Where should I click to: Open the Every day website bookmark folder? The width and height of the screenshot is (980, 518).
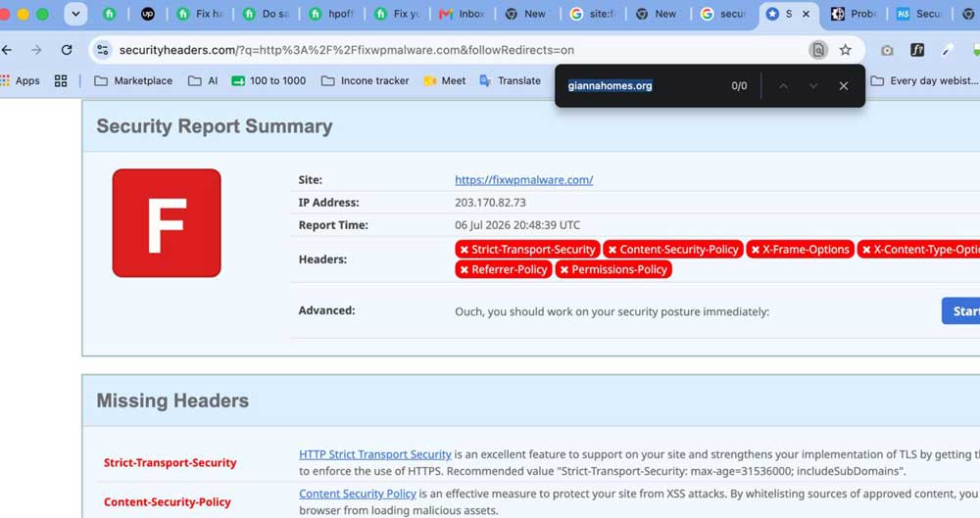pos(924,80)
